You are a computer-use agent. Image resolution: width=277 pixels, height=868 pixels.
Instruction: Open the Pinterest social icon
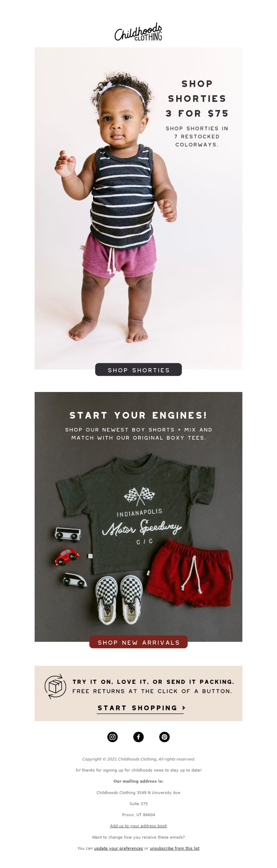tap(164, 737)
